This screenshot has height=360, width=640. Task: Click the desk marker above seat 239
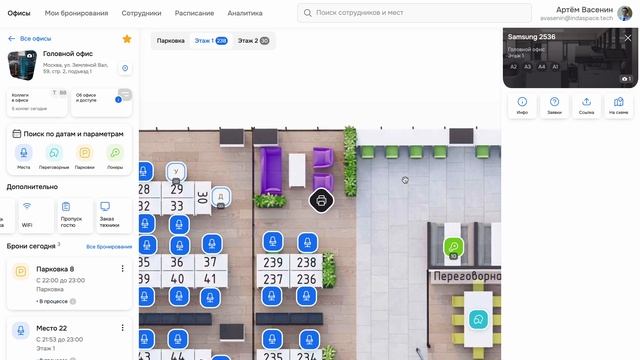[x=273, y=242]
